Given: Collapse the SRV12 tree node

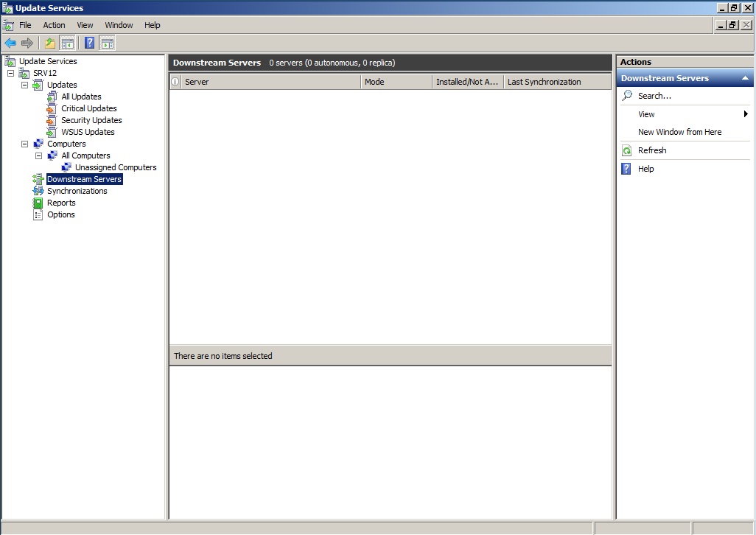Looking at the screenshot, I should click(10, 73).
